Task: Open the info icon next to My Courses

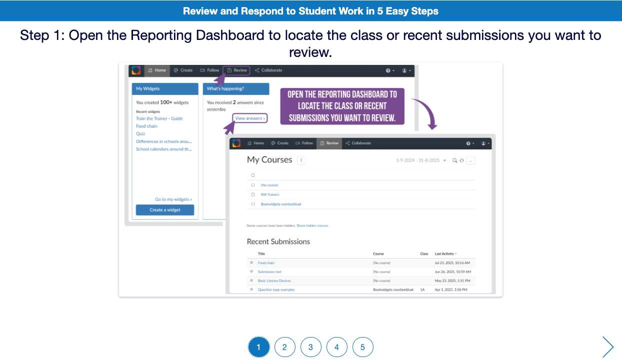Action: (x=301, y=160)
